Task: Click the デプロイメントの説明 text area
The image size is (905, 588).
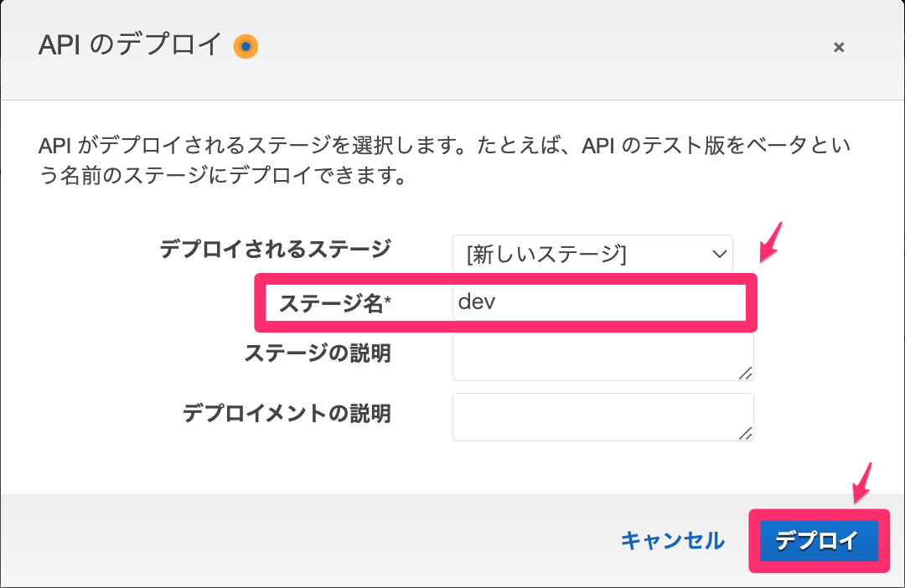Action: (602, 416)
